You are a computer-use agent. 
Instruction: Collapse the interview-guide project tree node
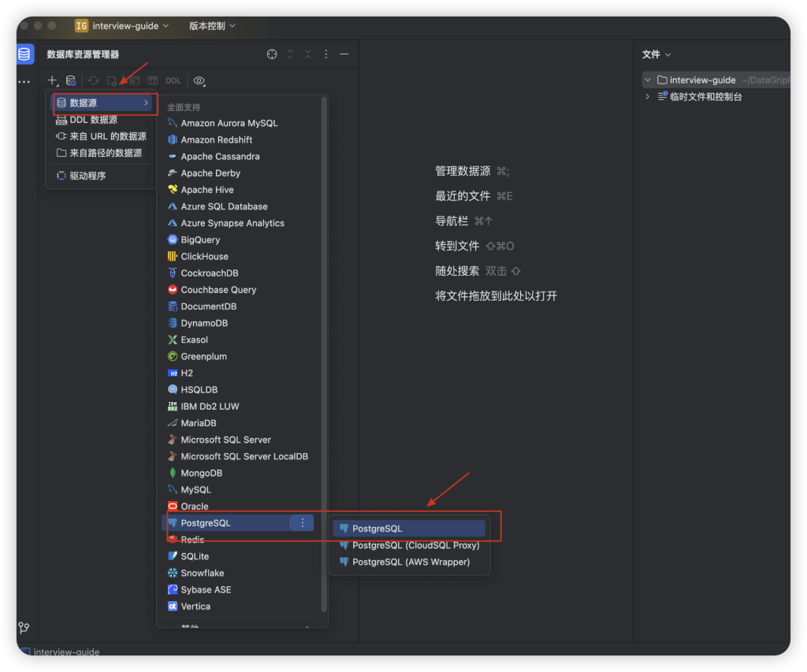pyautogui.click(x=649, y=80)
